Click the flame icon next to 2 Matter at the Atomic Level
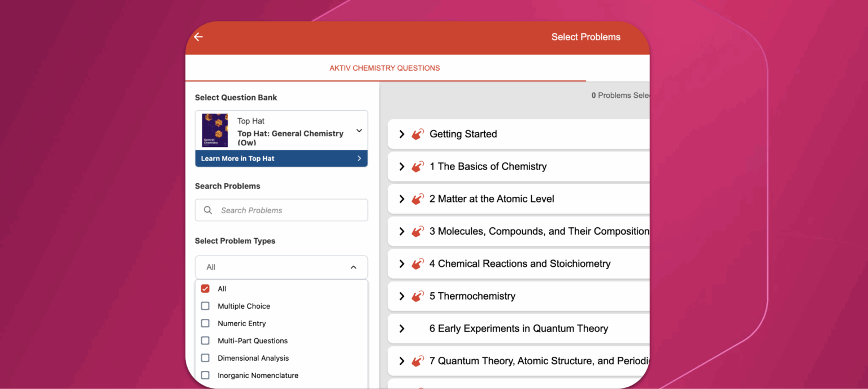Viewport: 868px width, 389px height. (x=417, y=199)
